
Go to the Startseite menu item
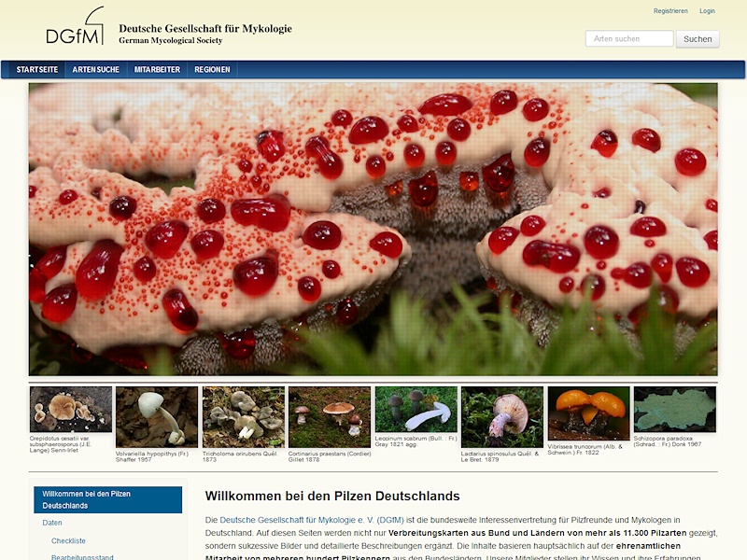[37, 70]
